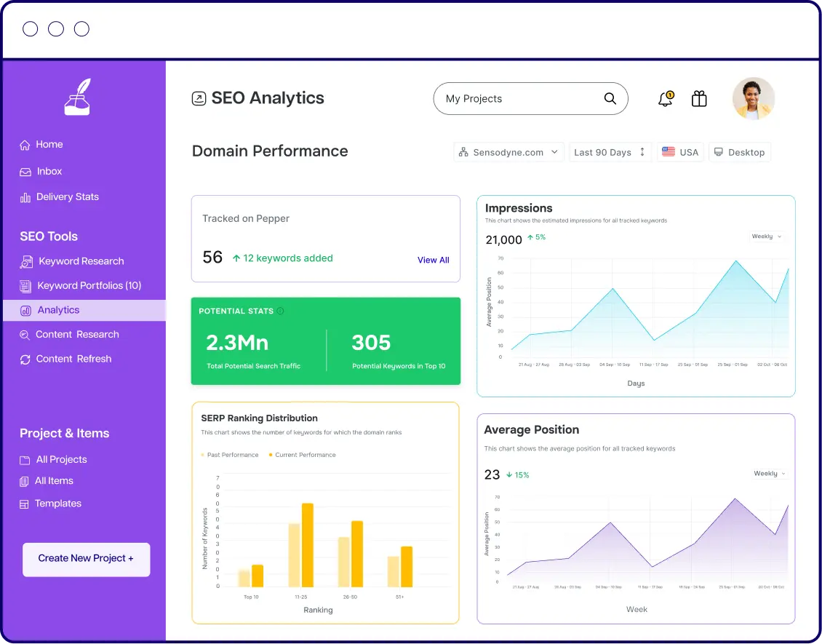Click the USA flag icon

669,152
